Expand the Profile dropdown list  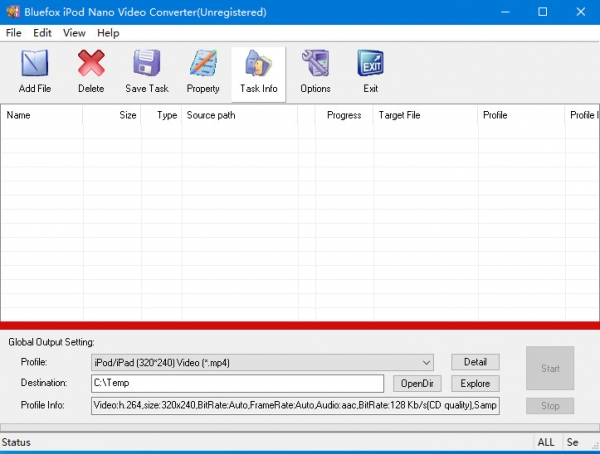[426, 363]
